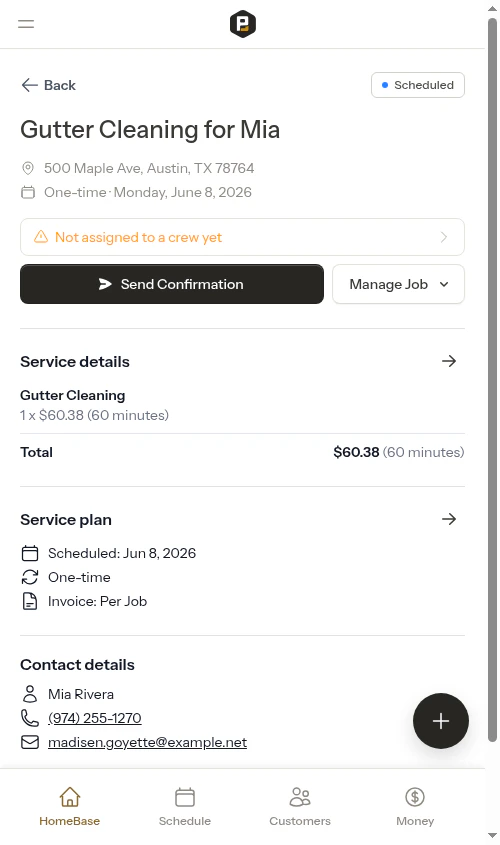Call the number (974) 255-1270

coord(95,718)
